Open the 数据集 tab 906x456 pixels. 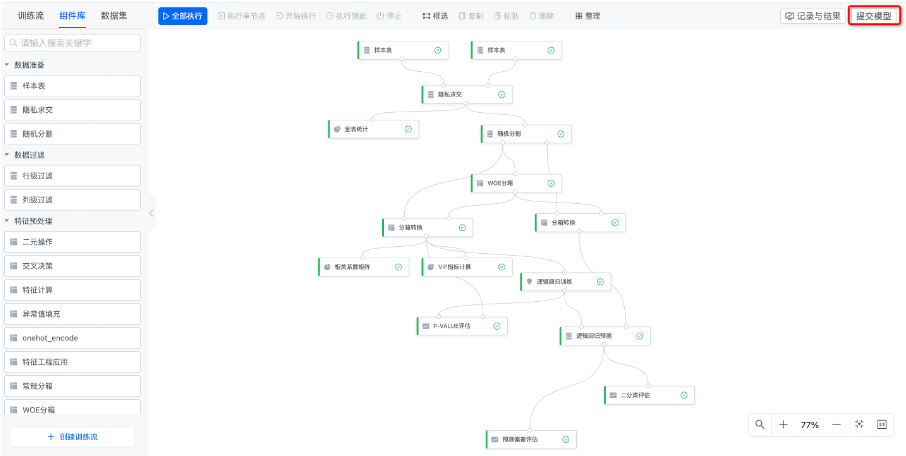[x=114, y=16]
